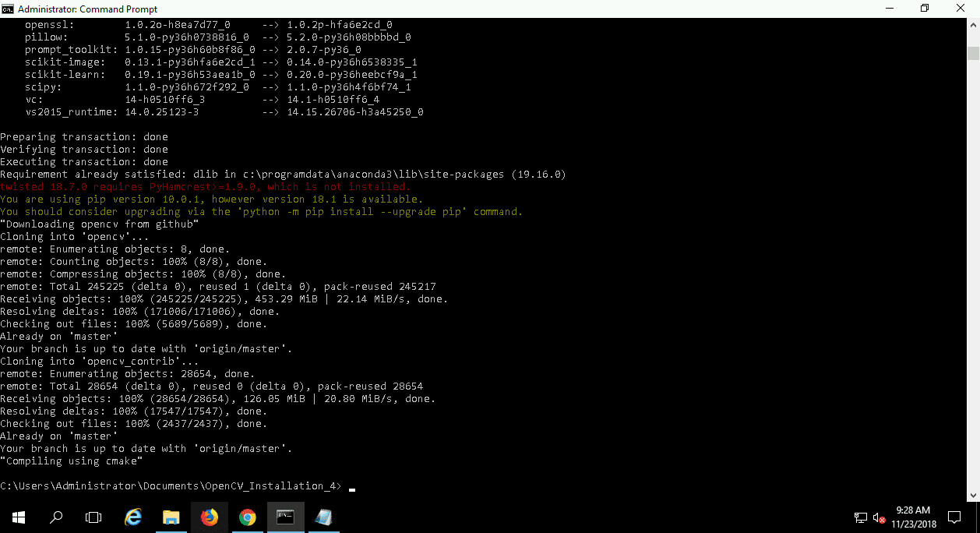Close the Command Prompt window
Viewport: 980px width, 533px height.
[961, 9]
